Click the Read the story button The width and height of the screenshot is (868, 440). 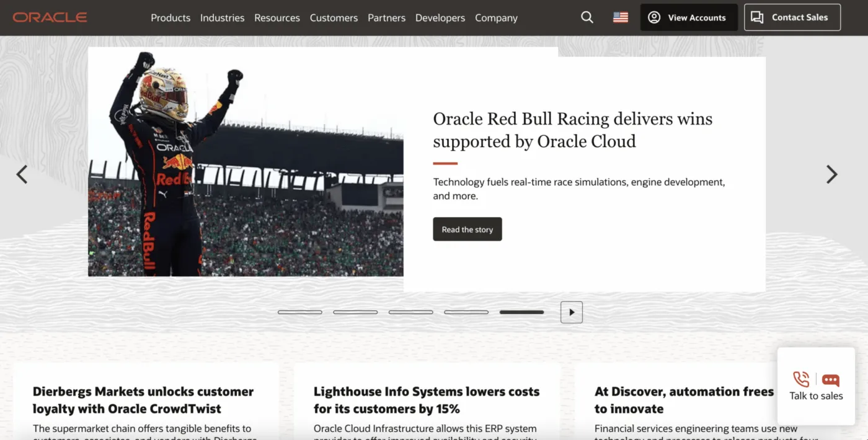[x=467, y=229]
